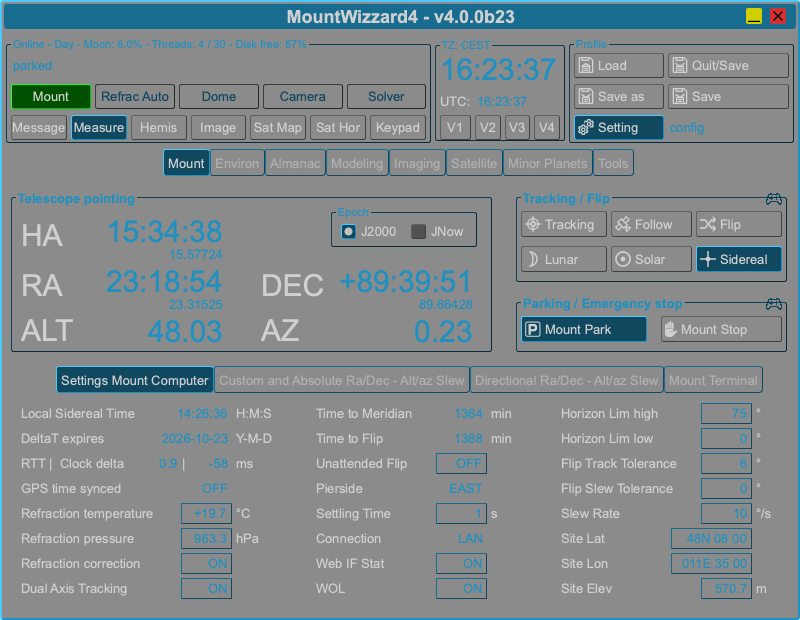Open the Sat Hor window
Viewport: 800px width, 620px height.
(x=338, y=128)
